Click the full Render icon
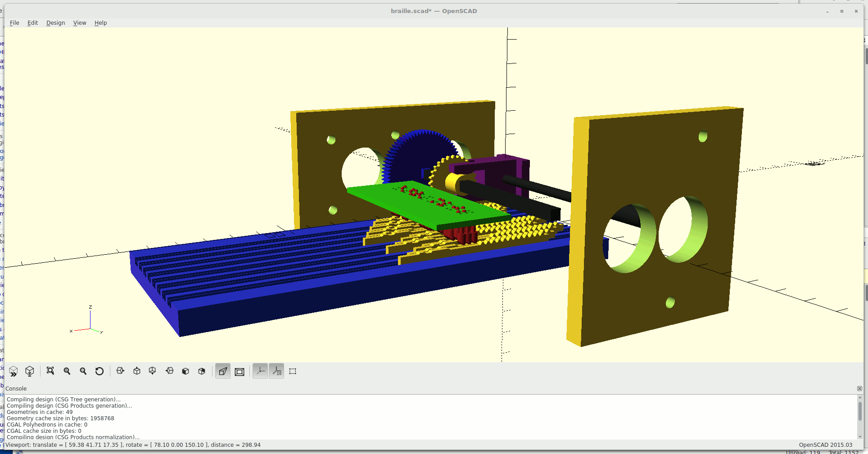This screenshot has height=454, width=868. tap(30, 371)
